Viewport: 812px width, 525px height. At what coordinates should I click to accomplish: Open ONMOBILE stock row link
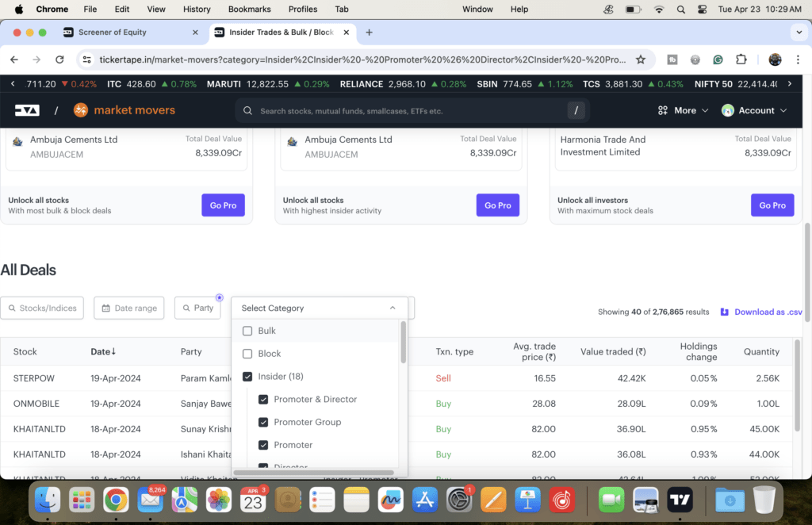36,404
